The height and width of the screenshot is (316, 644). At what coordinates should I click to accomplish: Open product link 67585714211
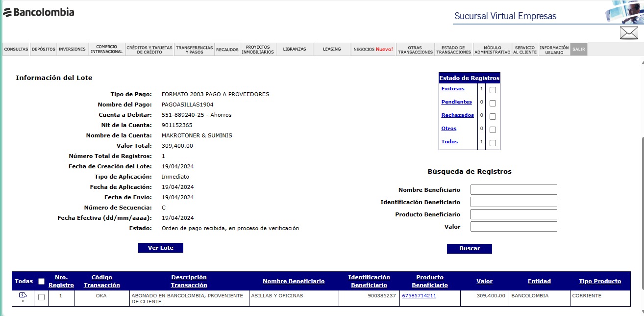(419, 296)
